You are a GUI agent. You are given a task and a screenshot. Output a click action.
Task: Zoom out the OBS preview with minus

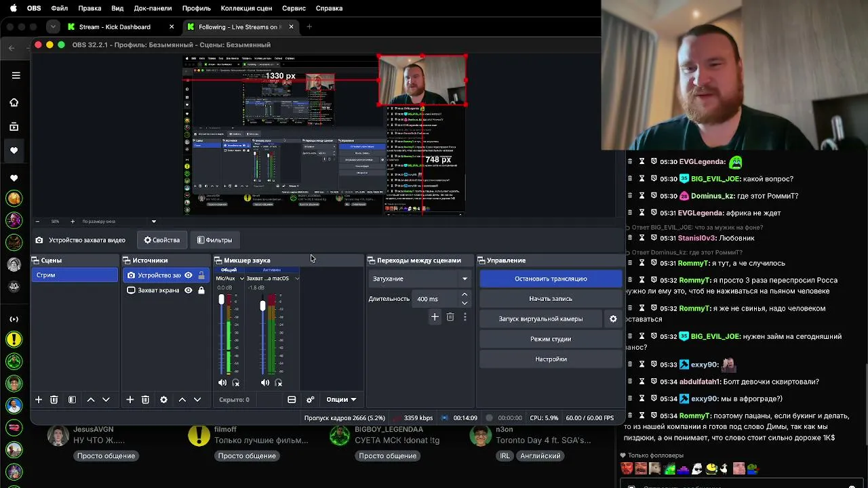[37, 222]
